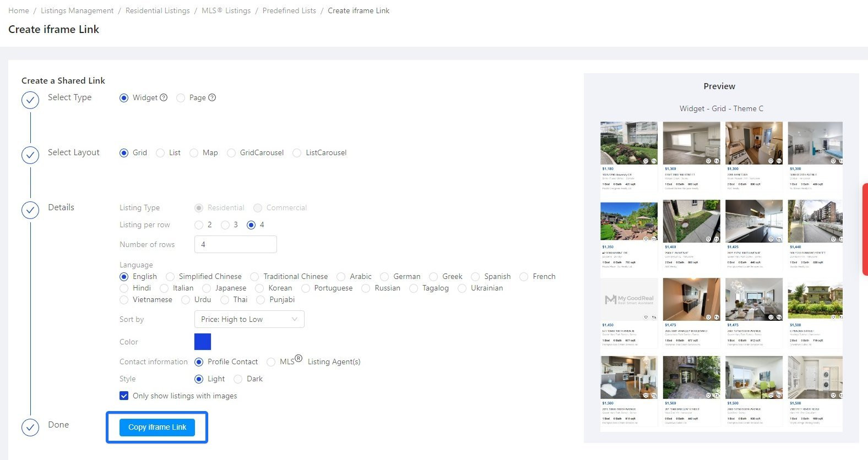
Task: Navigate to Home breadcrumb link
Action: tap(19, 10)
